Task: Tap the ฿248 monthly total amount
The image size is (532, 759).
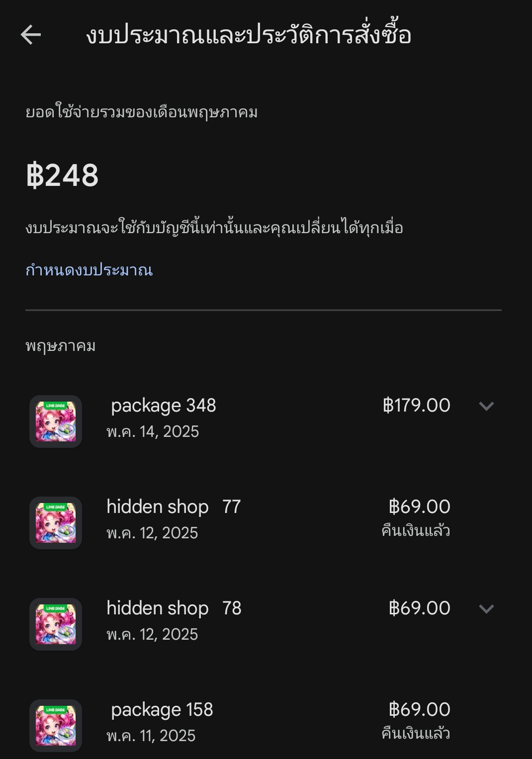Action: (62, 175)
